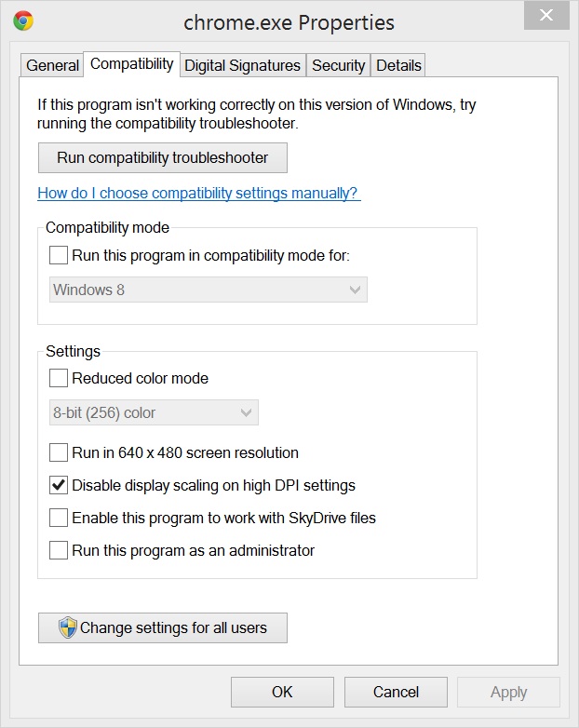The image size is (579, 728).
Task: Open the Digital Signatures tab
Action: (x=242, y=65)
